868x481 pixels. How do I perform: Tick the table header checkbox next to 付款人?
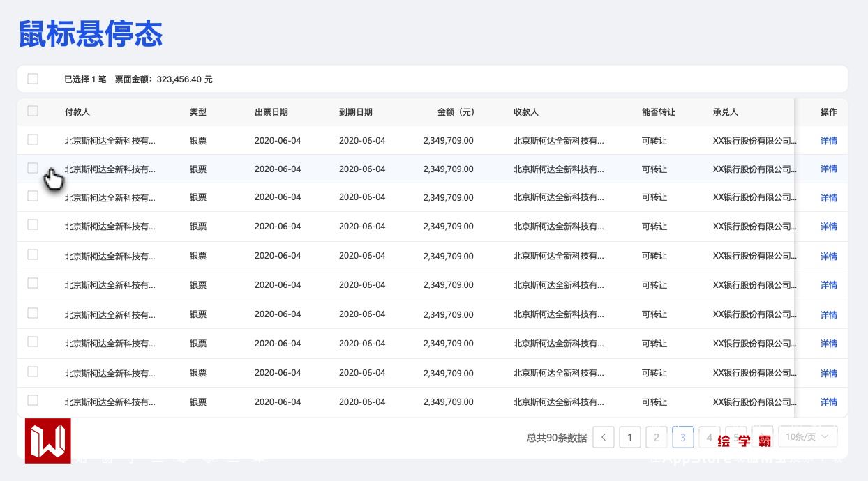point(33,111)
